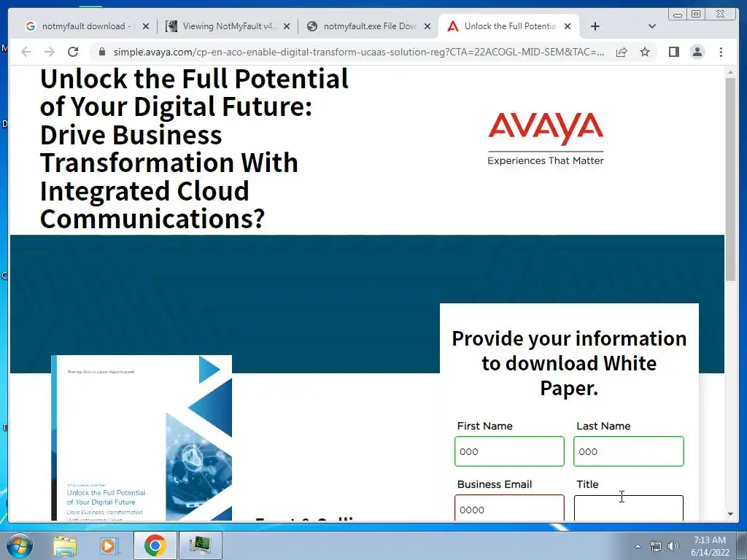Share this page from address bar

(622, 52)
